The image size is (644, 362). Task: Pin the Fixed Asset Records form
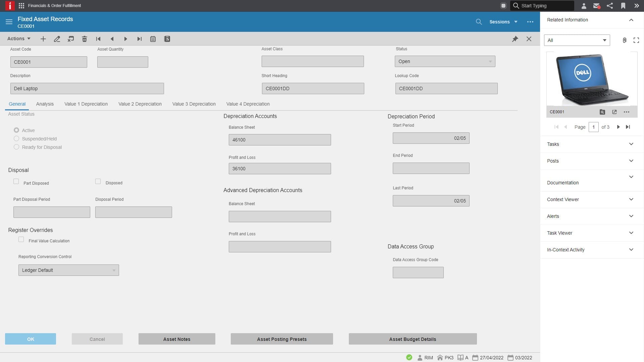[x=515, y=39]
